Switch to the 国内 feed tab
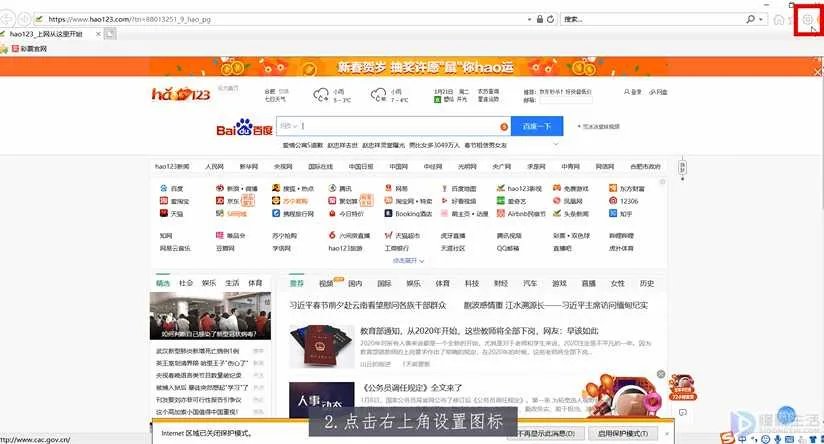The height and width of the screenshot is (444, 824). click(x=355, y=283)
